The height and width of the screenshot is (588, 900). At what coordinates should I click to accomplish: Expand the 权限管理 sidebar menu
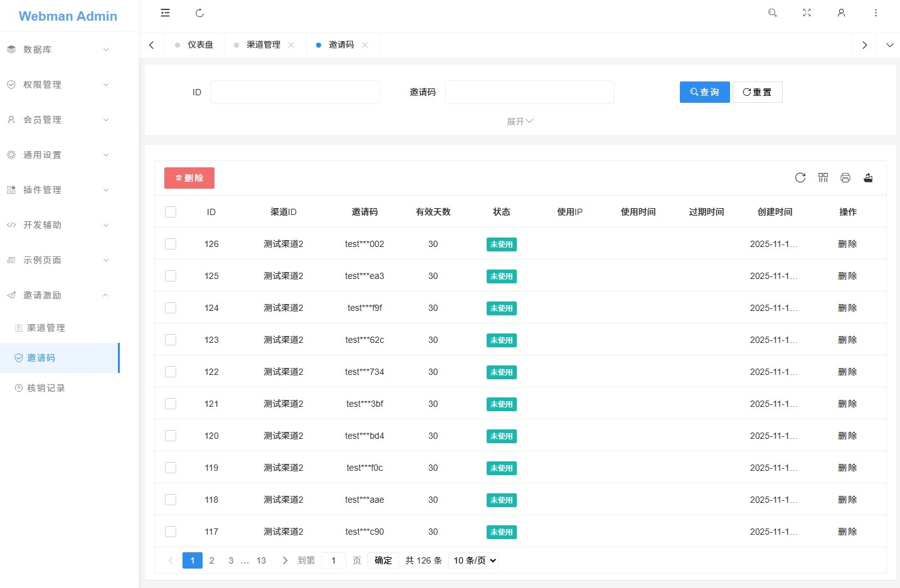tap(58, 85)
